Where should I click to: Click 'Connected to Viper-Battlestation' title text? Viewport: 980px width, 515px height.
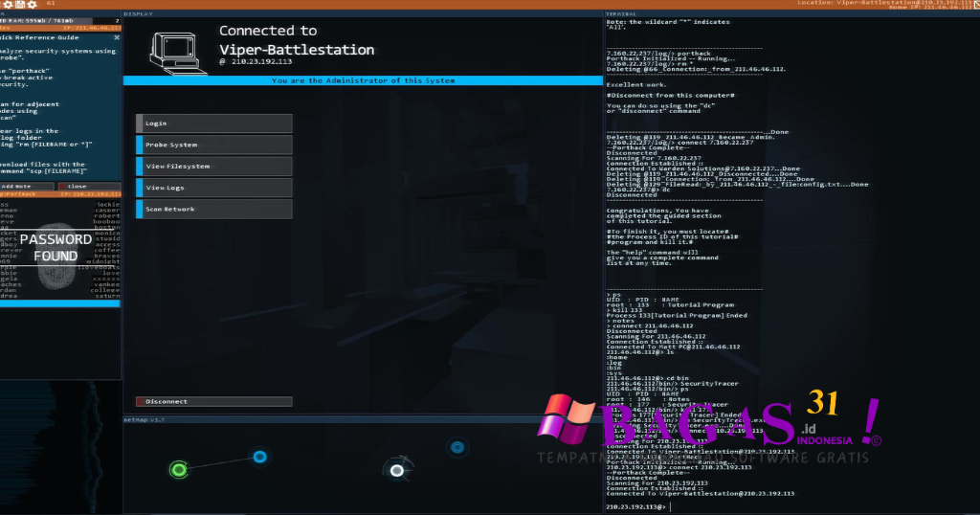click(297, 40)
